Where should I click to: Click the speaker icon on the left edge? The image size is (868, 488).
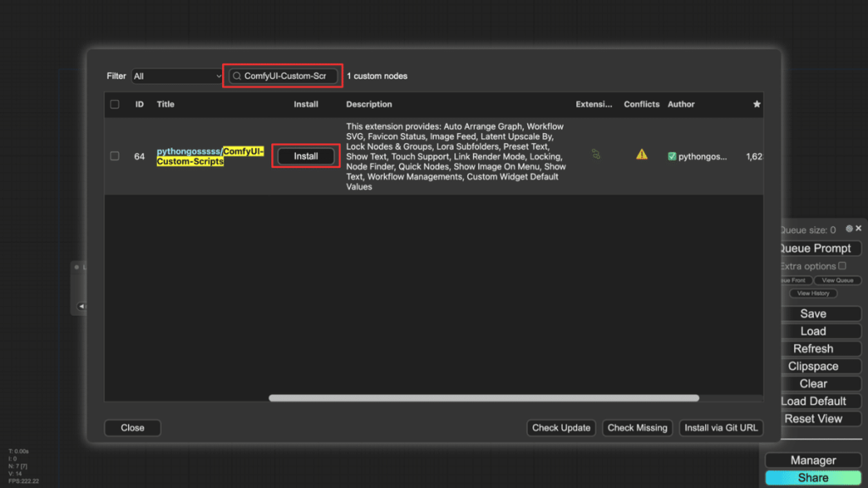pos(83,306)
